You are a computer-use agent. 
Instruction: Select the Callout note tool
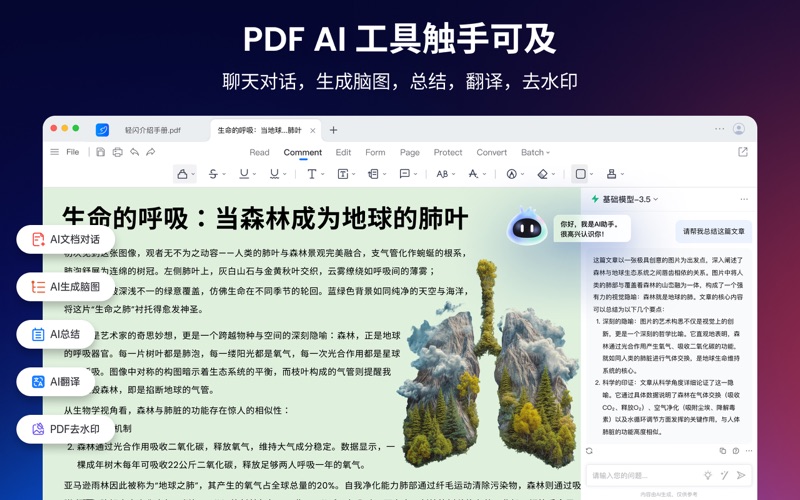[x=373, y=174]
